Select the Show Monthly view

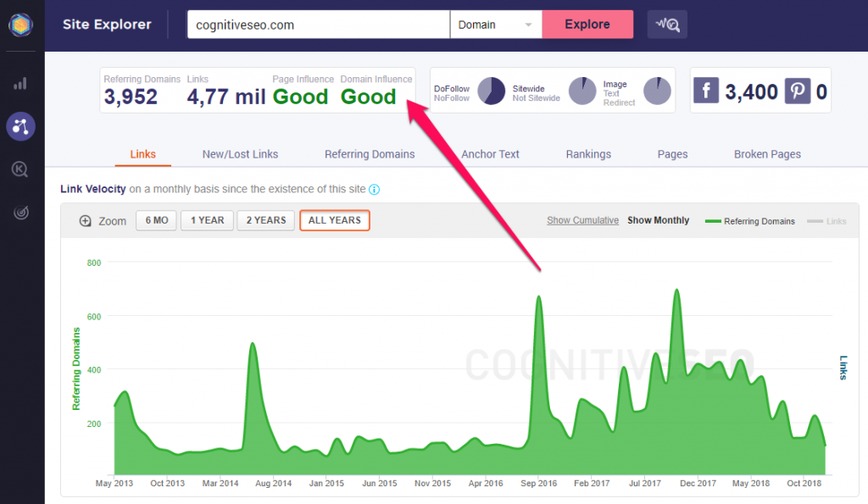point(658,220)
